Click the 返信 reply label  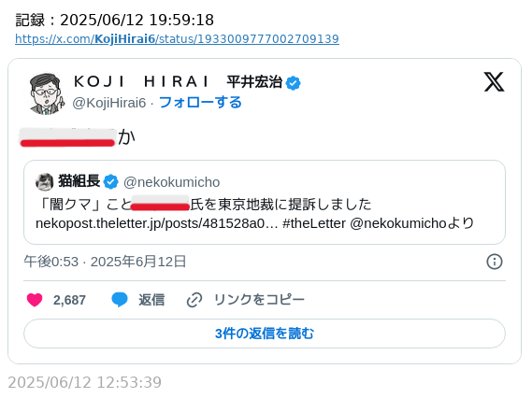tap(151, 300)
